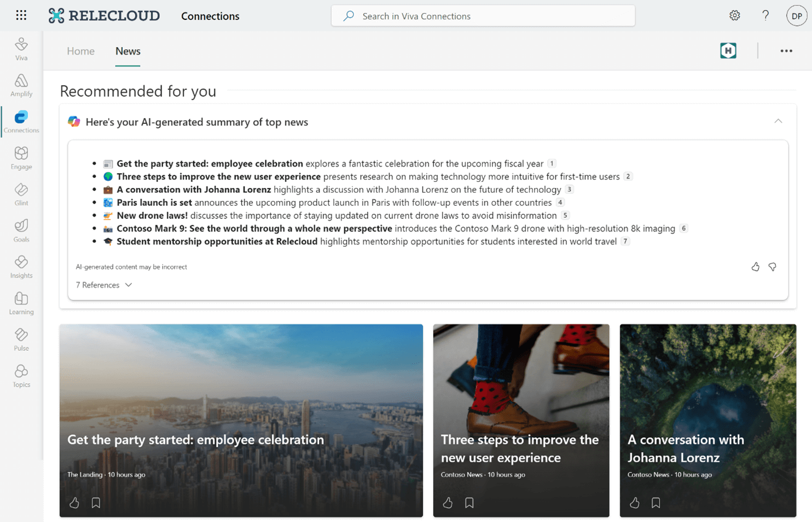This screenshot has width=812, height=522.
Task: Expand the 7 References list
Action: coord(104,285)
